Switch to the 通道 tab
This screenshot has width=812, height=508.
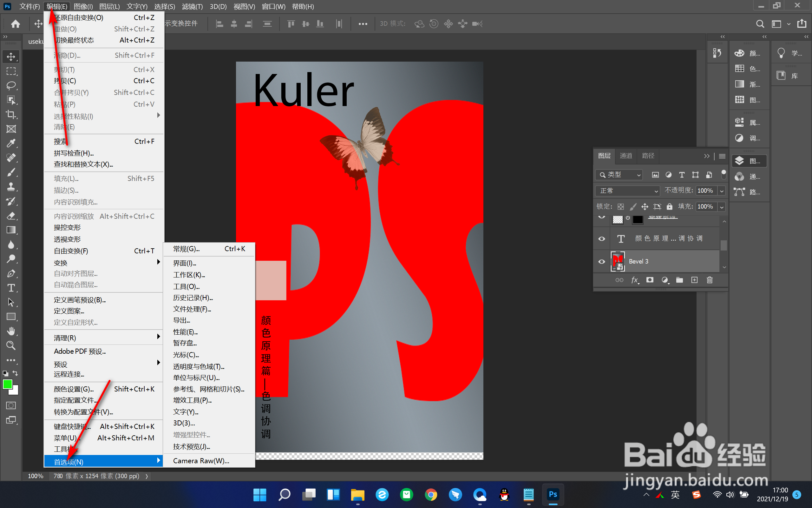(626, 156)
